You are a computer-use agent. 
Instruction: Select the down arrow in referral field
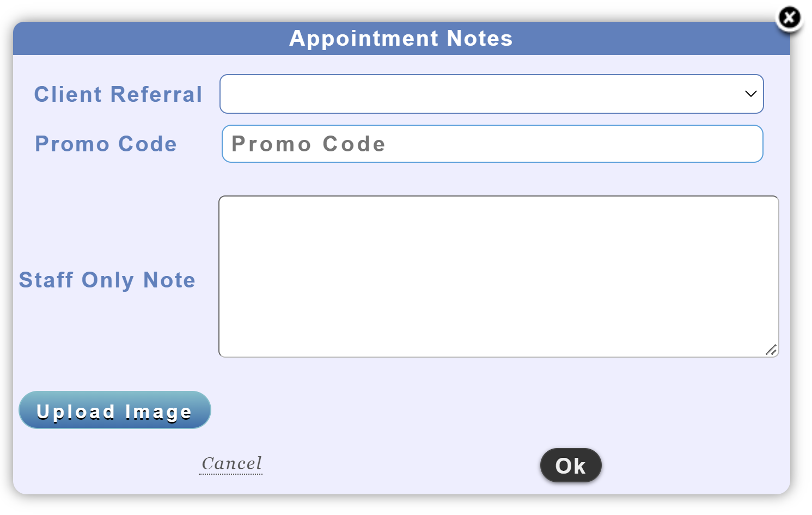tap(750, 94)
